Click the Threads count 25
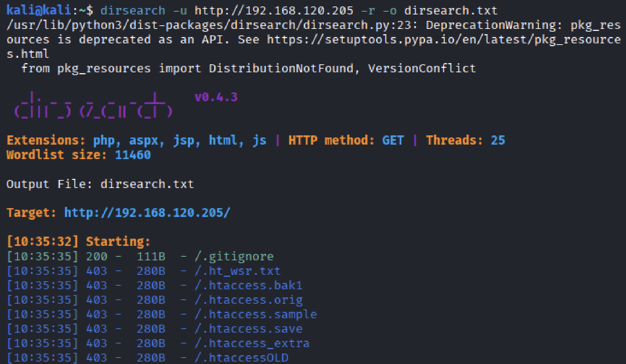The image size is (626, 364). pos(497,140)
